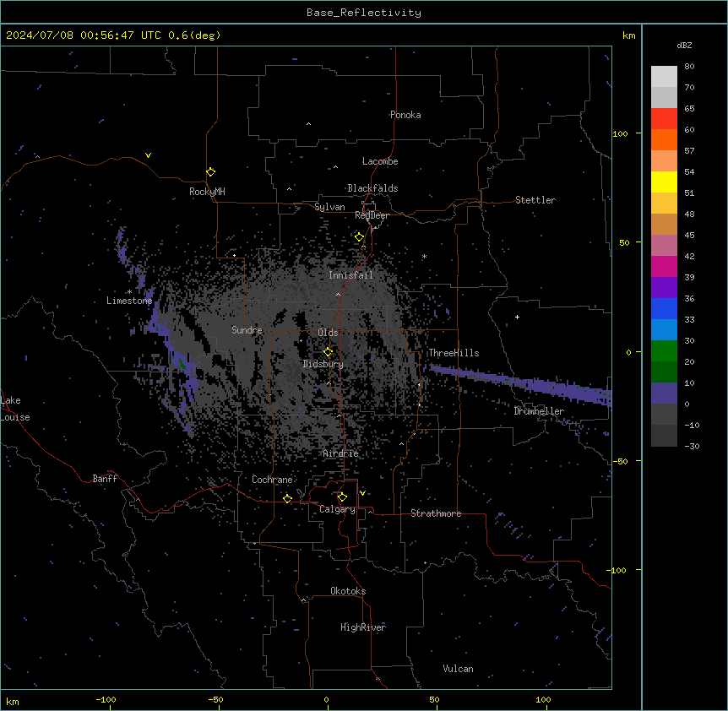
Task: Click the Airdrie label
Action: tap(341, 453)
